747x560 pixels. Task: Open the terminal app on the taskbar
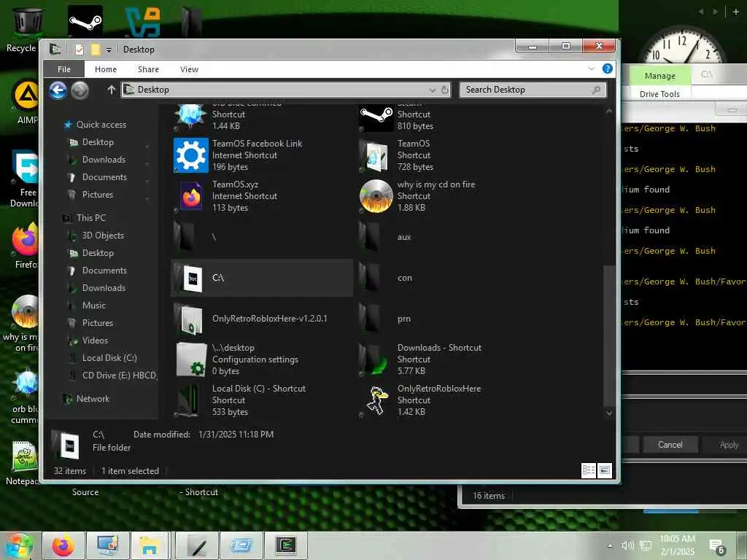click(286, 545)
